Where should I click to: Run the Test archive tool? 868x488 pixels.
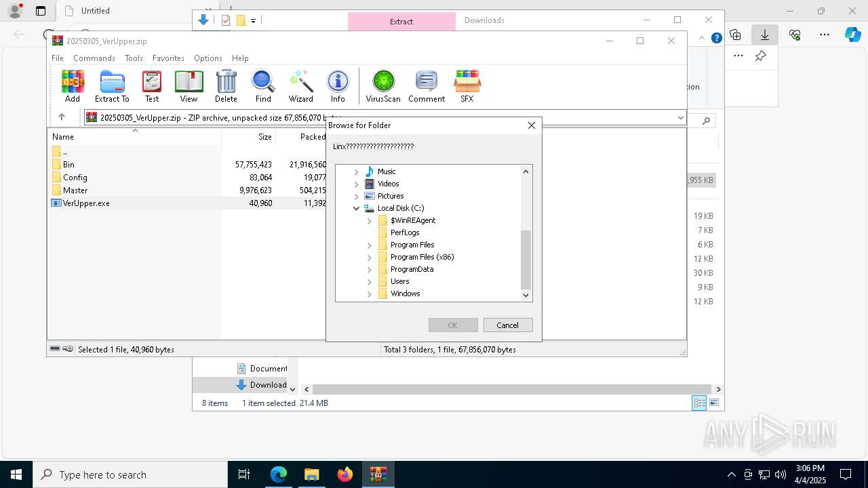coord(152,86)
